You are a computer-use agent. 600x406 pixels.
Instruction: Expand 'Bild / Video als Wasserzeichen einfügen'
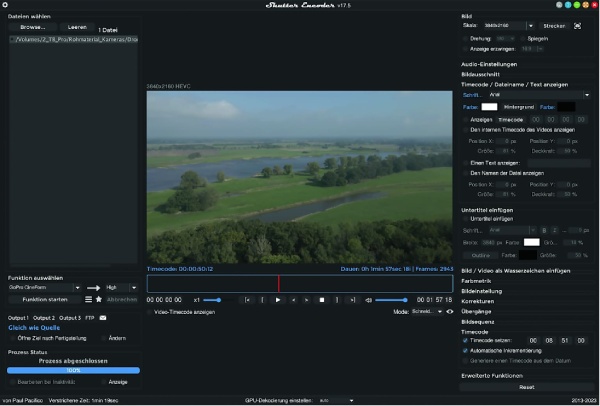(x=515, y=271)
